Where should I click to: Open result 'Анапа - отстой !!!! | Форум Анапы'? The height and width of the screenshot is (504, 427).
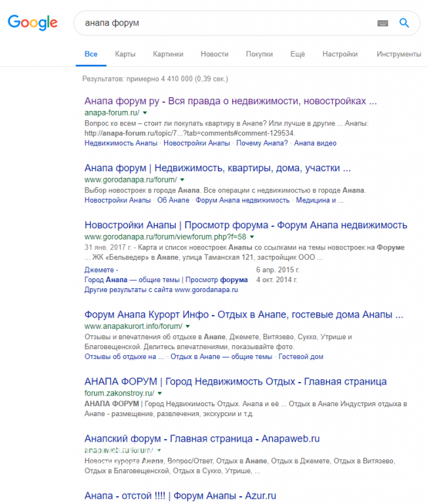pos(180,495)
